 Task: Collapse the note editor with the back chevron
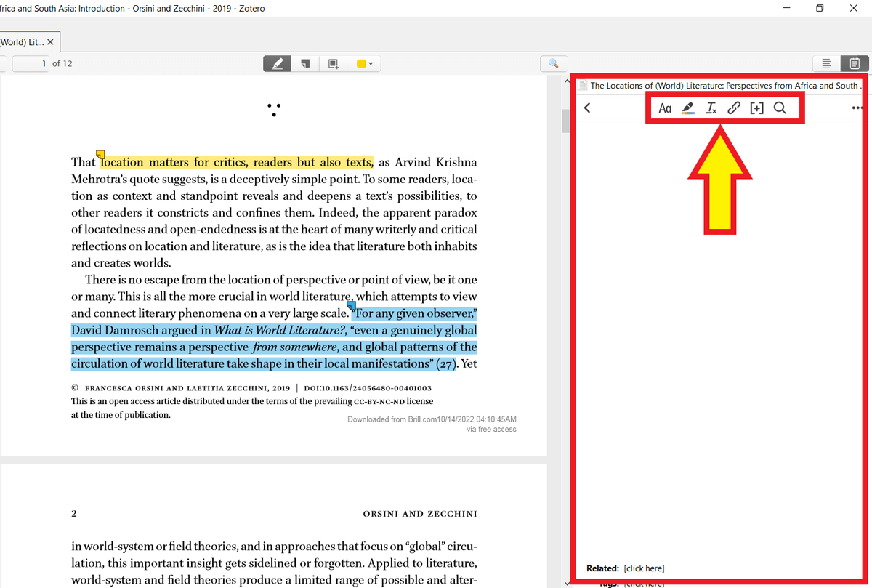587,108
